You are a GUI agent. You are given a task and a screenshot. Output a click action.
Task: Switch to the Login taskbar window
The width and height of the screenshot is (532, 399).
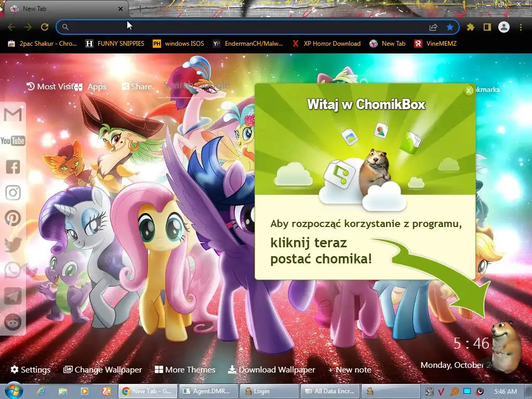[x=269, y=391]
